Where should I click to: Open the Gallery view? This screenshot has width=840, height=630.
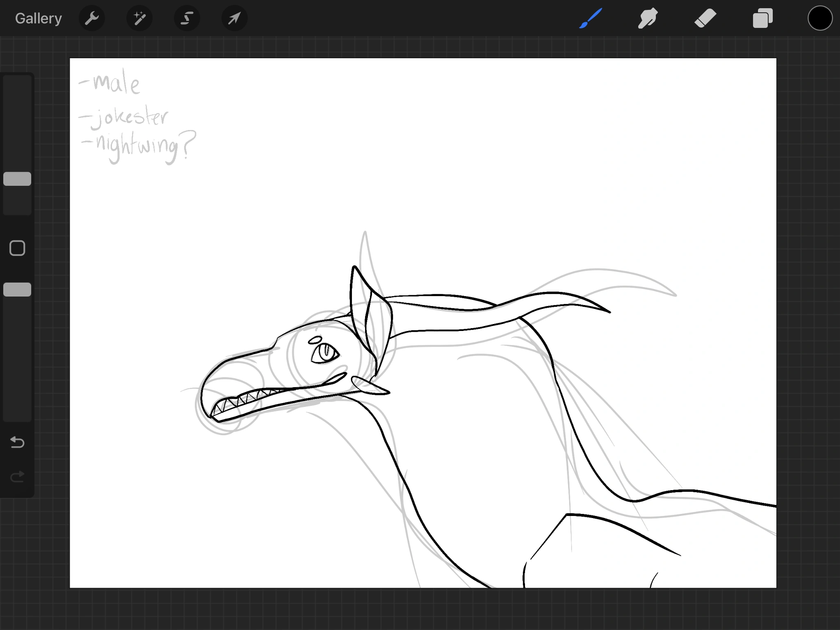[38, 18]
